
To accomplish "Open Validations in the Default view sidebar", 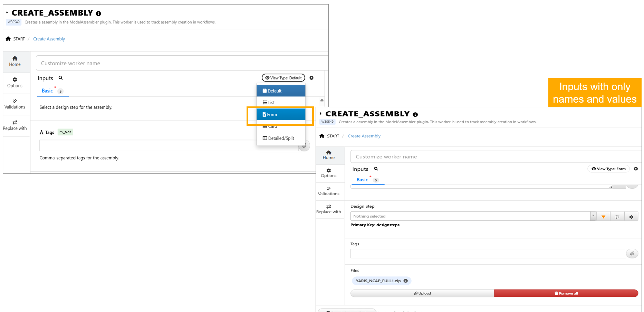I will pyautogui.click(x=15, y=104).
